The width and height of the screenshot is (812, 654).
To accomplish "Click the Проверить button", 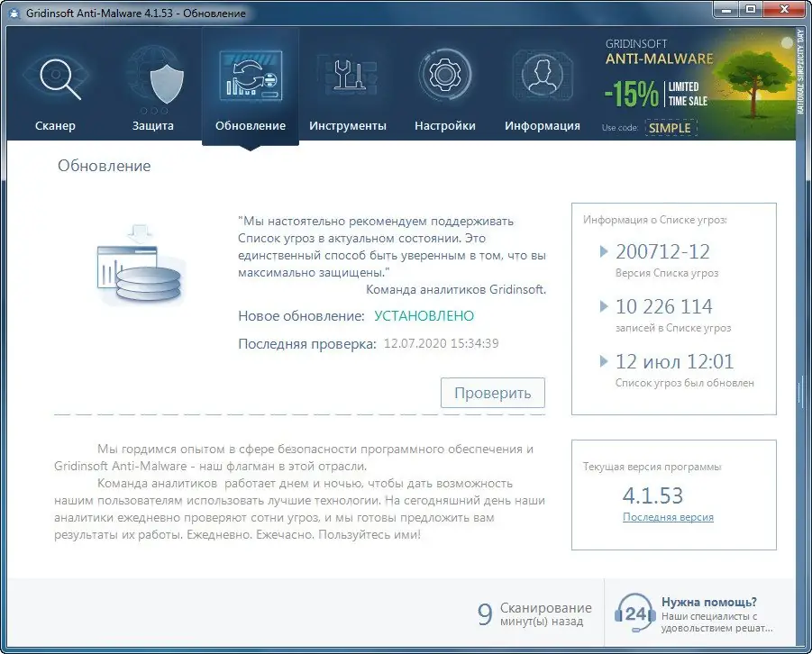I will tap(492, 393).
